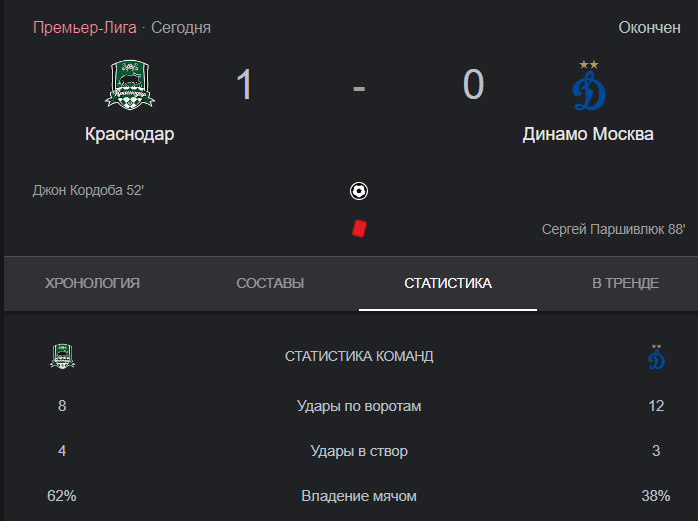
Task: Select the Статистика tab
Action: point(448,283)
